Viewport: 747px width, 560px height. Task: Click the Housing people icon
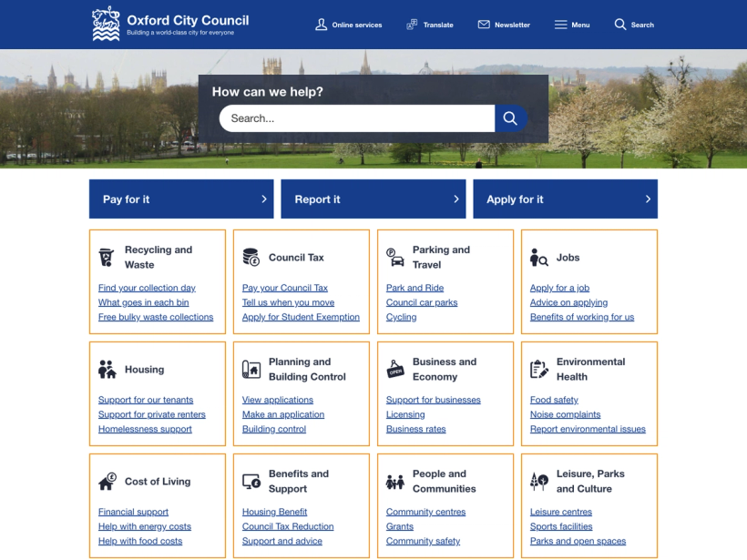pos(107,370)
